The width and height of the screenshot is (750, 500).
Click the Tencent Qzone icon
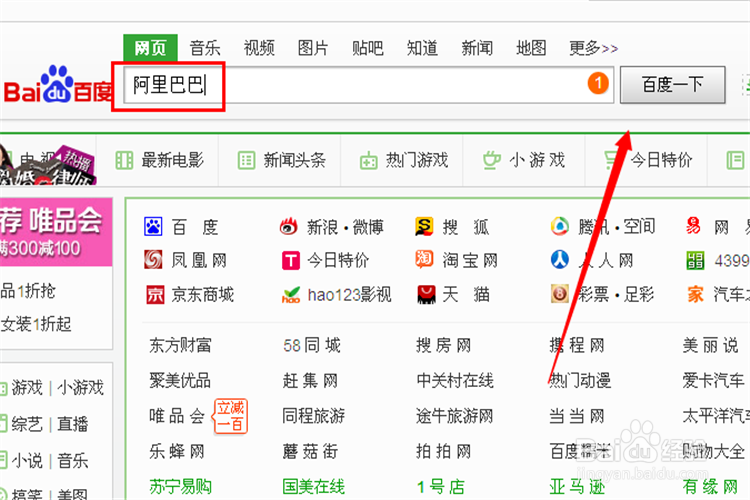559,226
